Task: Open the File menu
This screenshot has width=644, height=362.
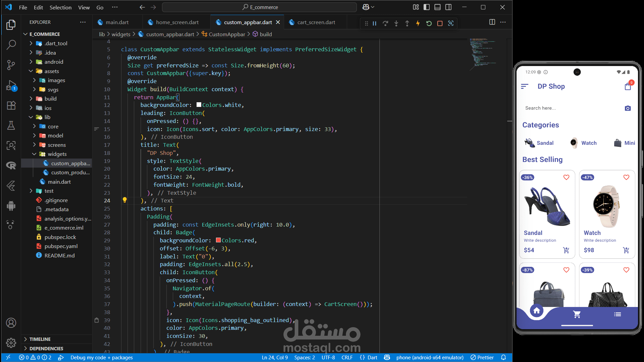Action: click(23, 7)
